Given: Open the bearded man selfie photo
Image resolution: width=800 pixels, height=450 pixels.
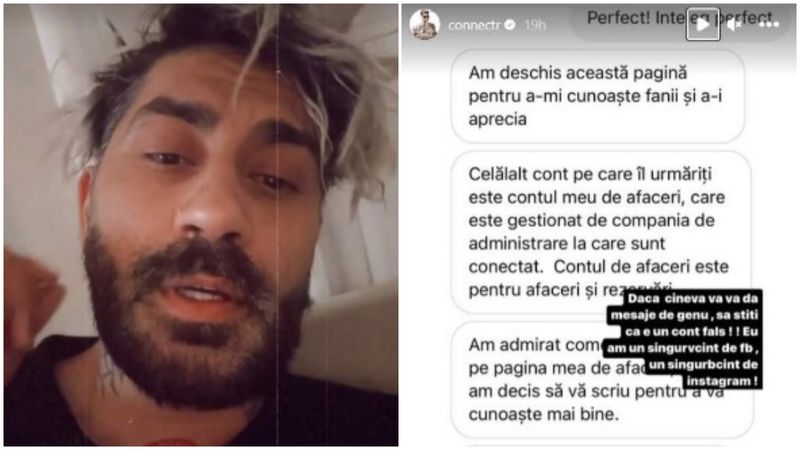Looking at the screenshot, I should tap(201, 225).
